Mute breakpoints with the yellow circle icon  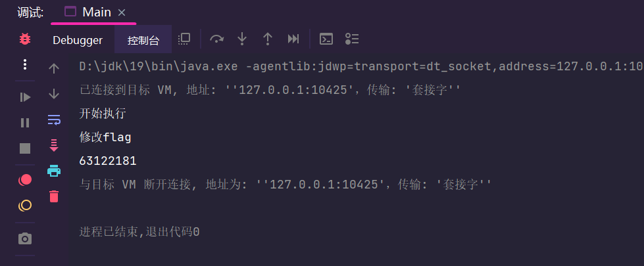pos(25,206)
